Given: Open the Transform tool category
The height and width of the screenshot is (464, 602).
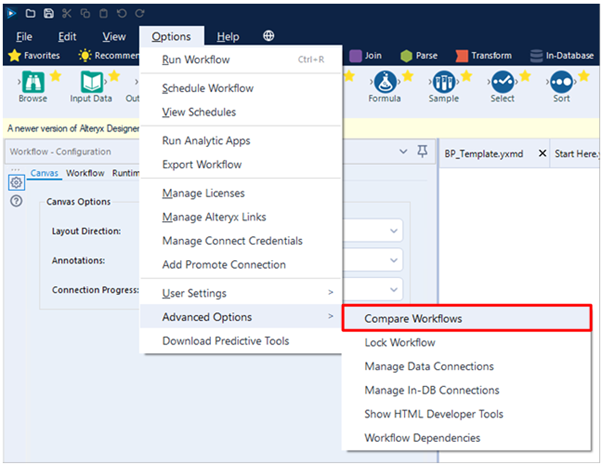Looking at the screenshot, I should [484, 56].
